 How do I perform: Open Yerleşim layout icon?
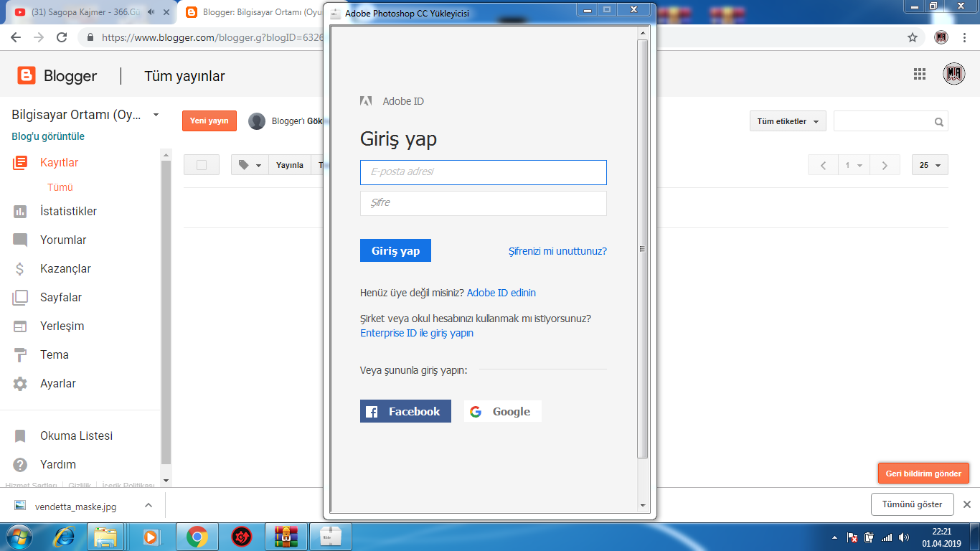[x=20, y=326]
